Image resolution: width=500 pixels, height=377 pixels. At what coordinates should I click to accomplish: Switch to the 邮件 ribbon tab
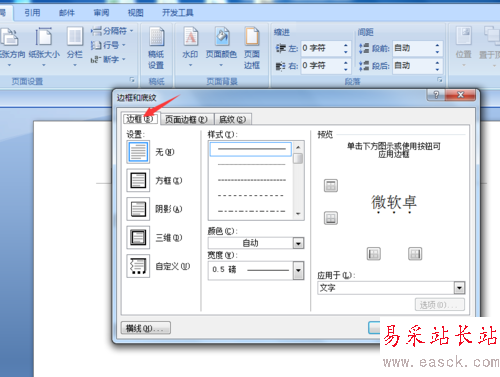[67, 13]
